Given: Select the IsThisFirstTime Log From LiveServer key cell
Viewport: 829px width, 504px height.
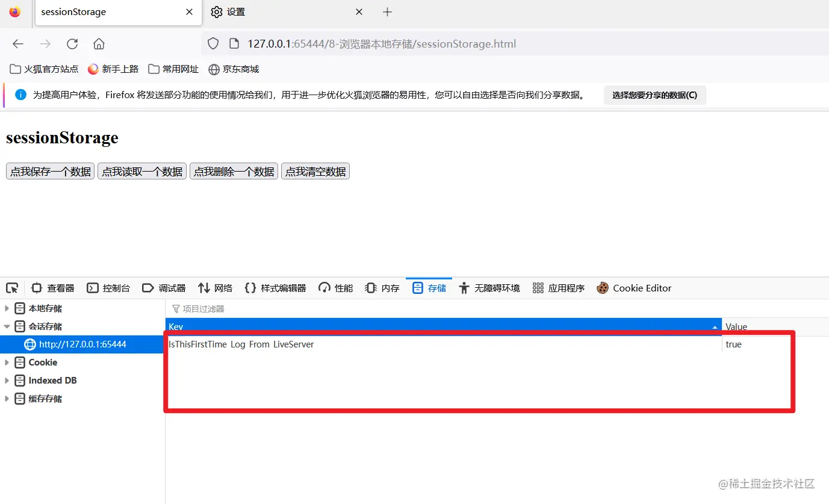Looking at the screenshot, I should pos(444,344).
